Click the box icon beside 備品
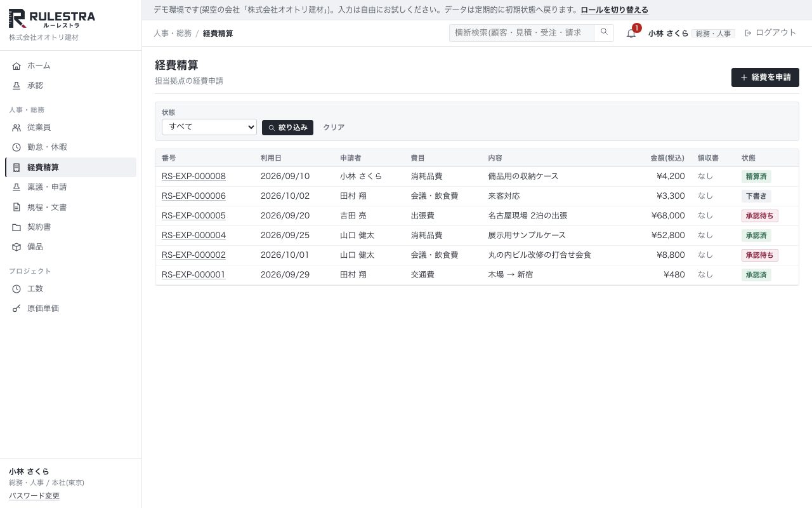Viewport: 812px width, 508px height. (16, 247)
